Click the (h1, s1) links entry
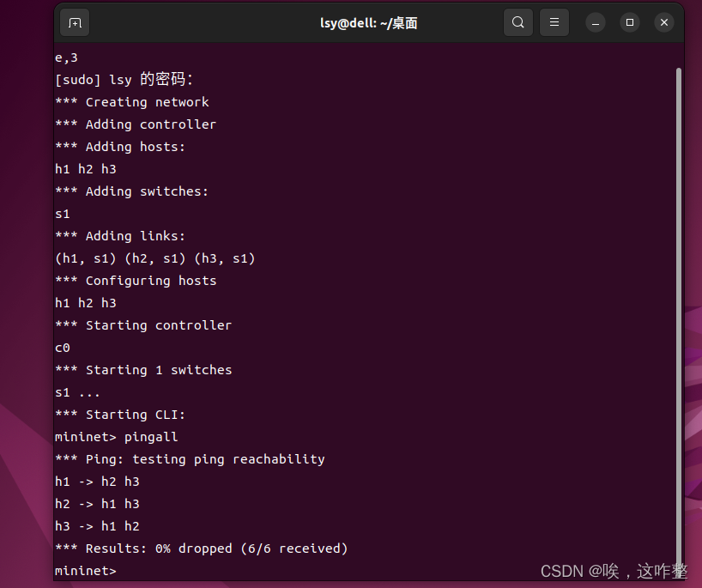702x588 pixels. click(82, 258)
